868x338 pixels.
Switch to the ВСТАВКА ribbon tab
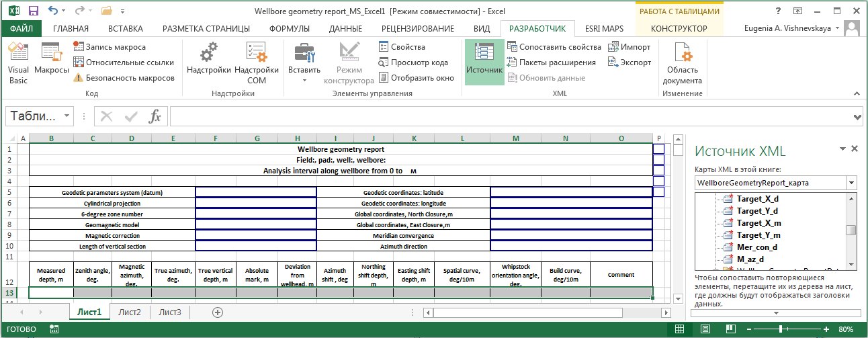click(126, 28)
